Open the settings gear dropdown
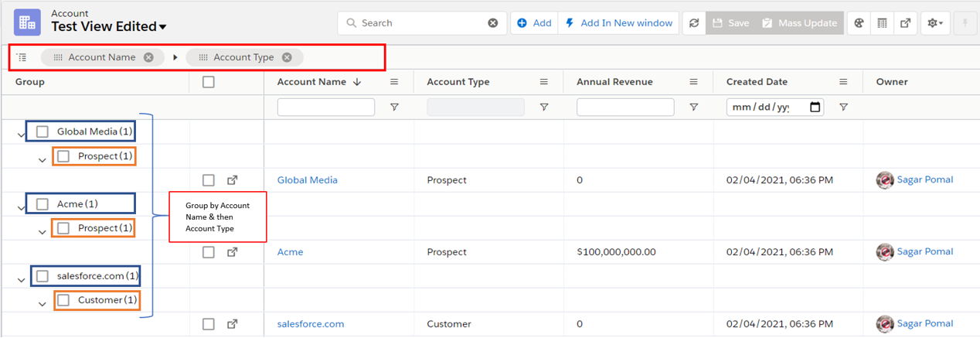This screenshot has width=980, height=338. pyautogui.click(x=935, y=23)
